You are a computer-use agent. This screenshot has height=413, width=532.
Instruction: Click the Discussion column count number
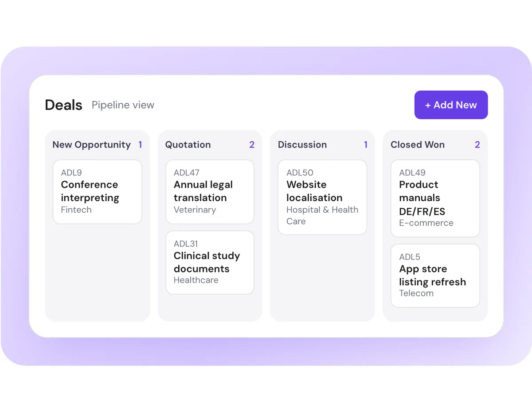(x=366, y=145)
